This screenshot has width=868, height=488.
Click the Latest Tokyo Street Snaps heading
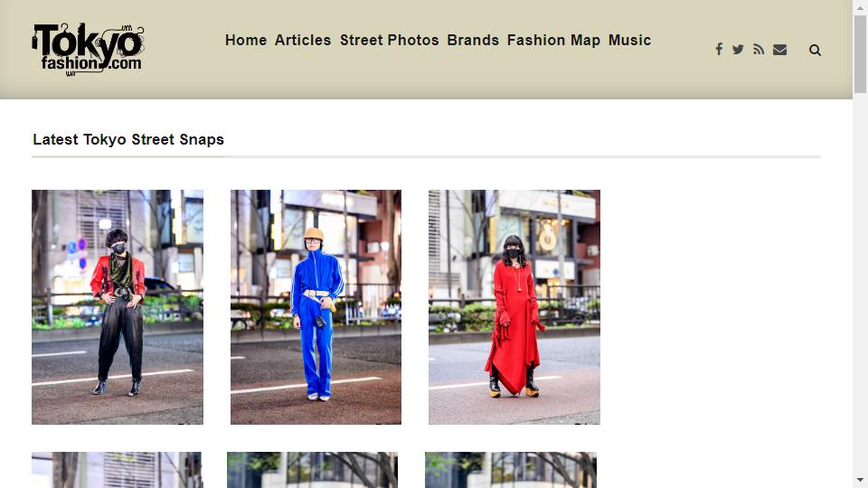pyautogui.click(x=128, y=139)
